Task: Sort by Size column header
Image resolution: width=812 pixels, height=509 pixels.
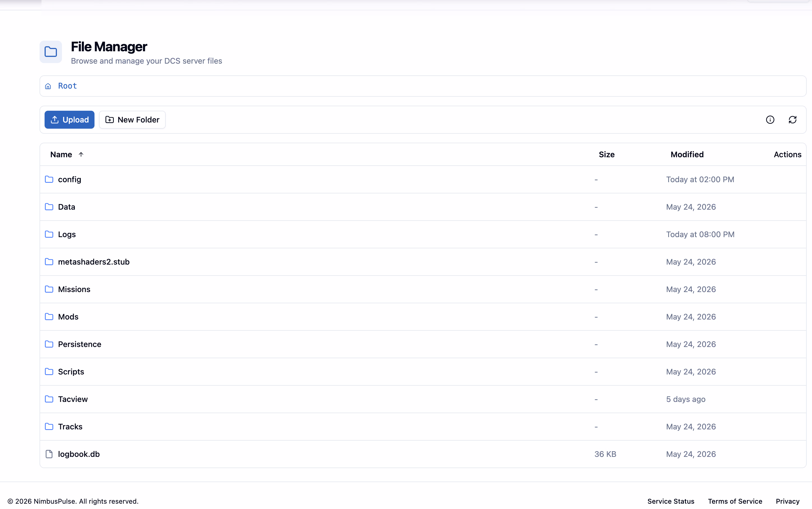Action: tap(607, 154)
